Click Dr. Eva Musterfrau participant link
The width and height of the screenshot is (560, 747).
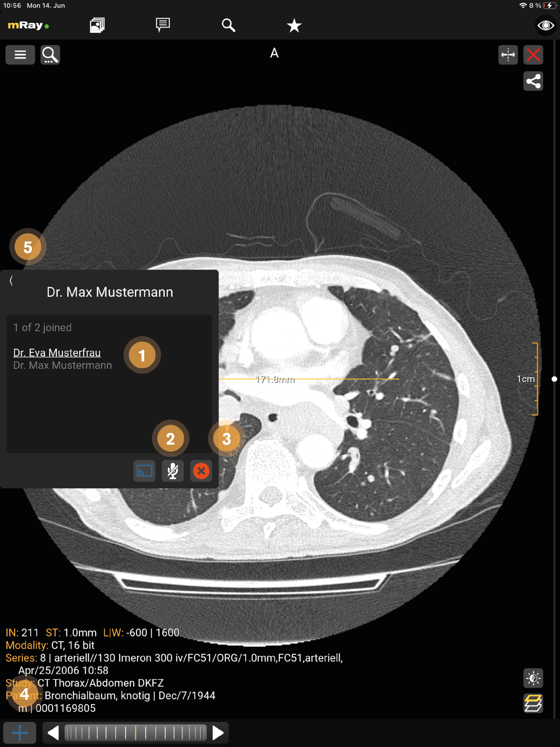57,353
